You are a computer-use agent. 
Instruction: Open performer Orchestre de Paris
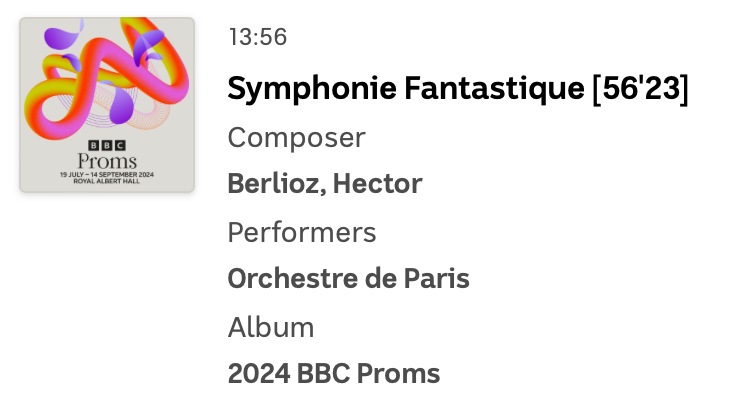pos(348,279)
